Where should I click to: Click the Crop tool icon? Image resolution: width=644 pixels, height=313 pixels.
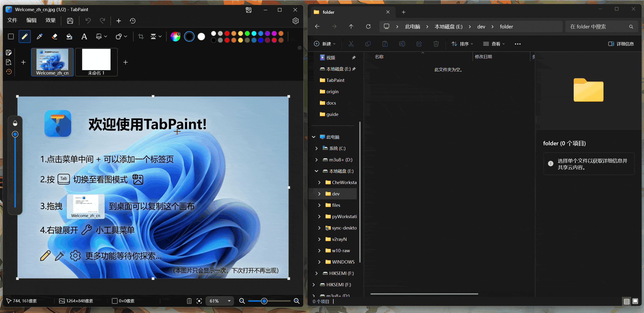pos(141,36)
